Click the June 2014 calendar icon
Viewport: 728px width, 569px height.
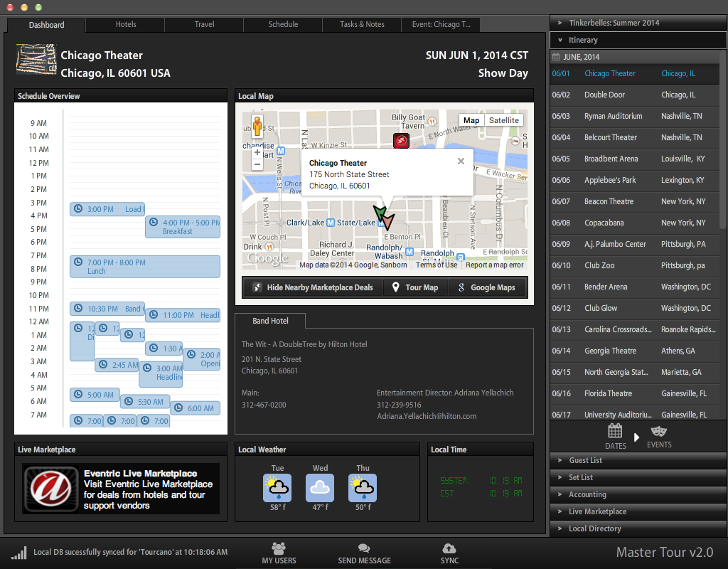[556, 57]
